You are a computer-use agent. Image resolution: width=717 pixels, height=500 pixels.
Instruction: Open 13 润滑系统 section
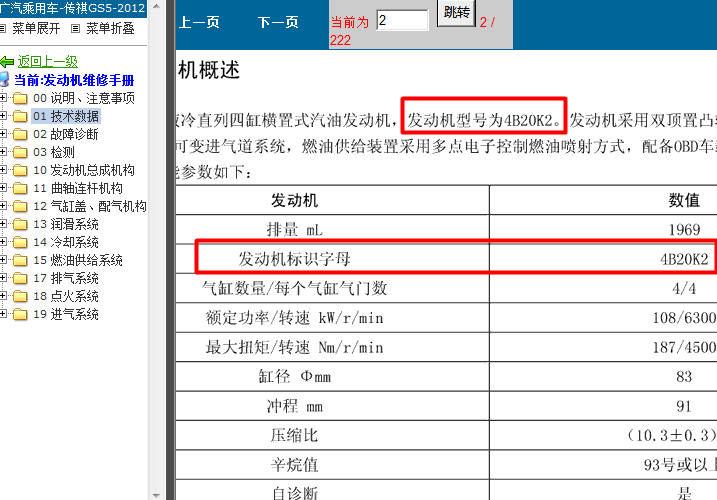(x=66, y=224)
